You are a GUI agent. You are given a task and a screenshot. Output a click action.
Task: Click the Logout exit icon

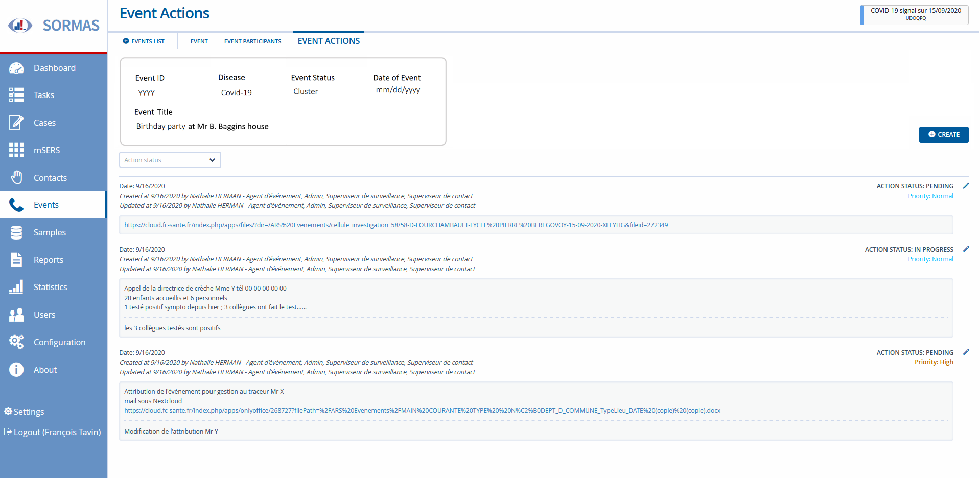[x=8, y=432]
